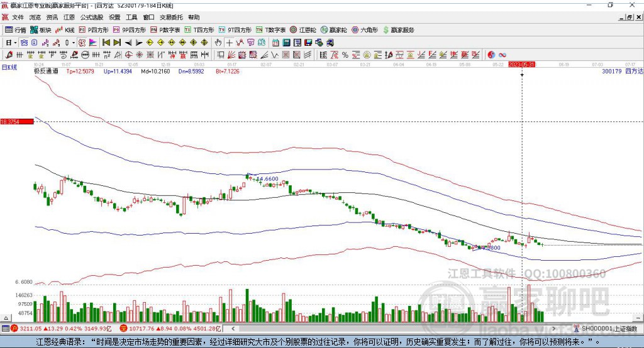
Task: Jump to last bar icon
Action: 117,43
